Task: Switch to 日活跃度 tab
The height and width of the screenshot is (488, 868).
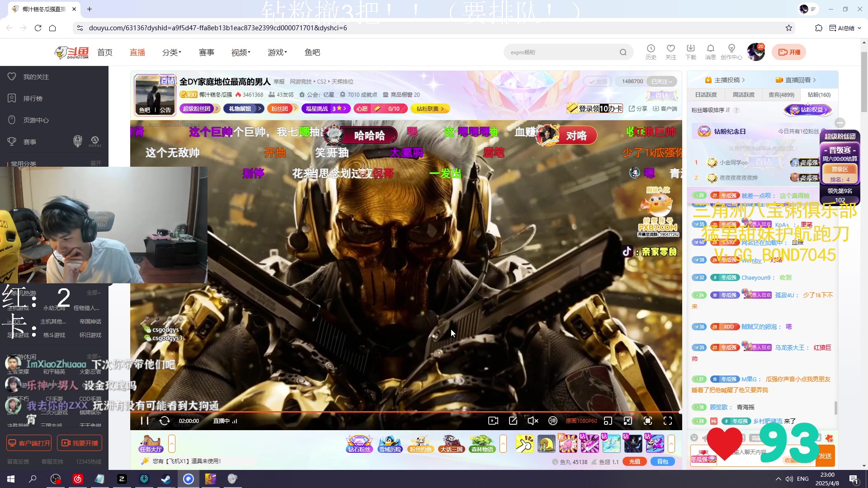Action: coord(706,95)
